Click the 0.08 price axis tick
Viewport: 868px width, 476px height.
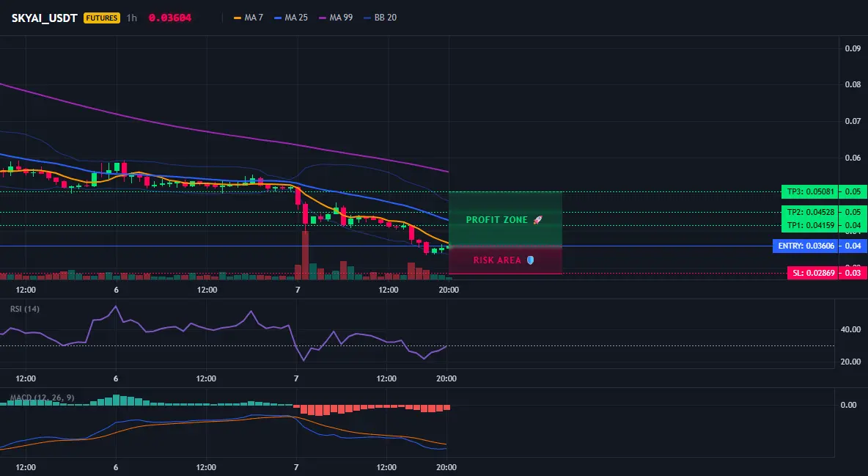[x=853, y=85]
